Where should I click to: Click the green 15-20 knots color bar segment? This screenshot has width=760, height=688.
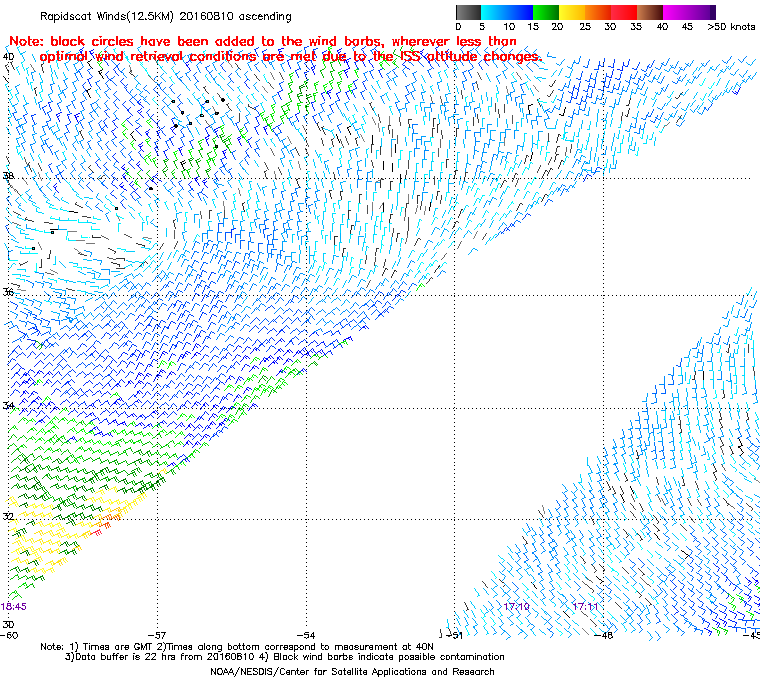tap(546, 12)
